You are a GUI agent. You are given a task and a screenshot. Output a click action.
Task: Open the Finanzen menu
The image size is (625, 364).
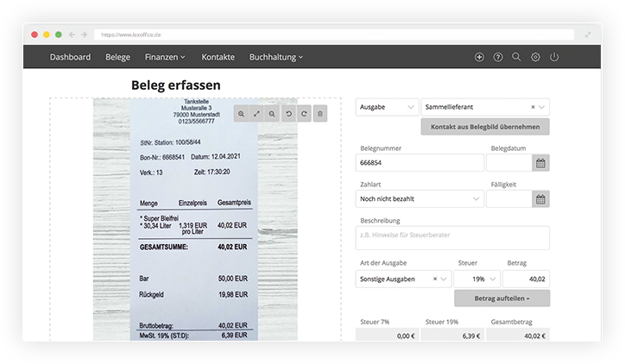click(x=165, y=57)
